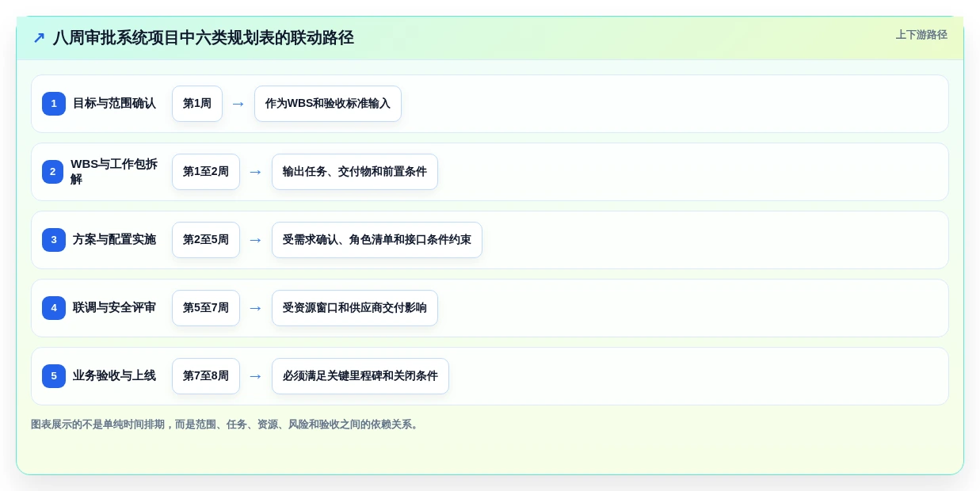Select the footnote starting 图表展示的不是单纯时间排期

coord(227,424)
